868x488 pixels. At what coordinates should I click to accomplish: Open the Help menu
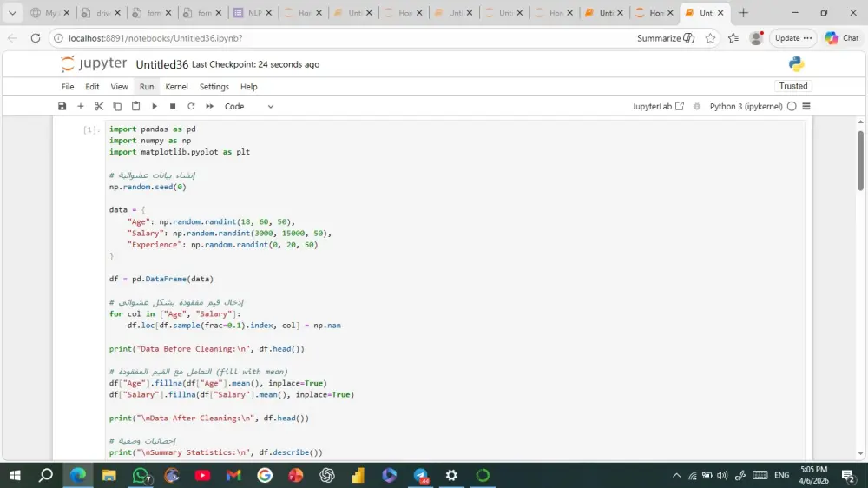pyautogui.click(x=248, y=87)
